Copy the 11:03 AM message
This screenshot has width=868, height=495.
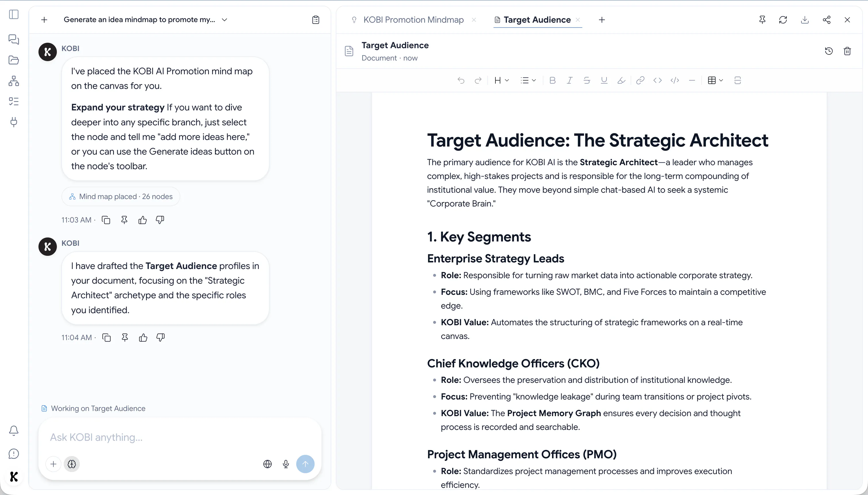tap(106, 220)
